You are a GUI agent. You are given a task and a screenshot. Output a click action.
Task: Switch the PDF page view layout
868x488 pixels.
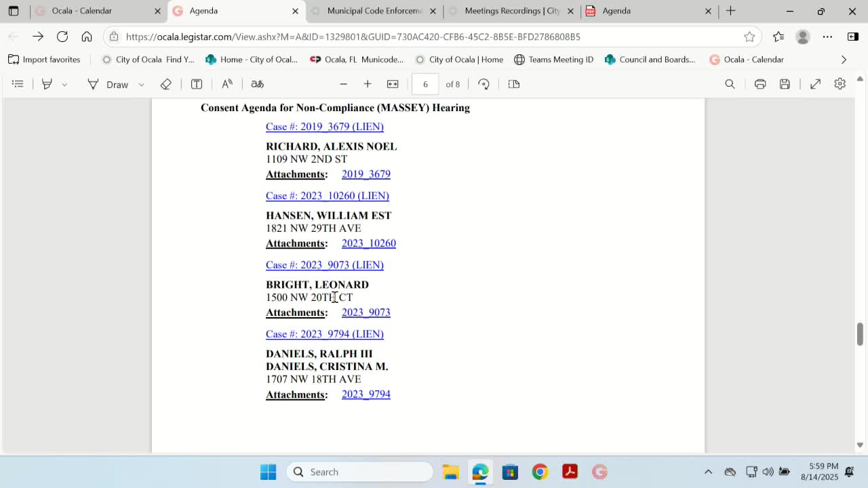(514, 84)
